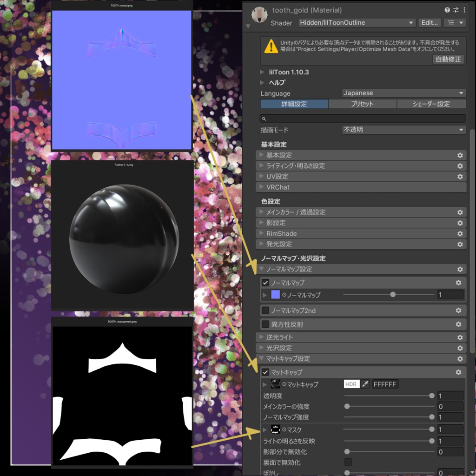476x476 pixels.
Task: Select the matcap sphere texture slot
Action: [275, 384]
